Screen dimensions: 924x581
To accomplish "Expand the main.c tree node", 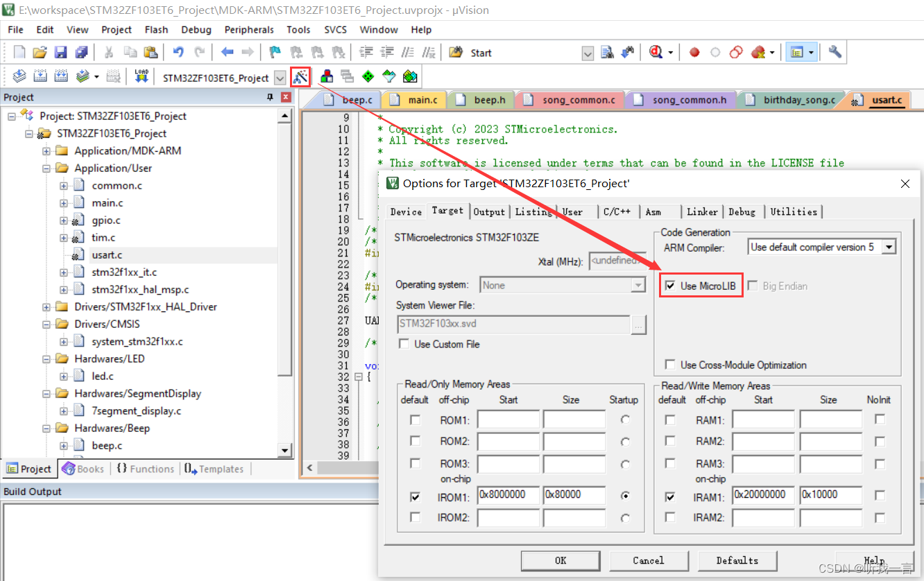I will tap(64, 202).
